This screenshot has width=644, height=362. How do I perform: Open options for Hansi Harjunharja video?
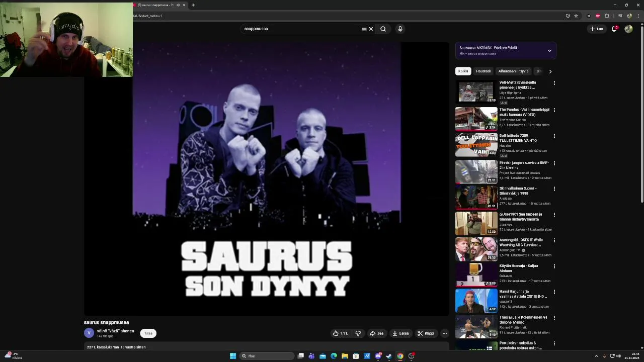point(554,292)
